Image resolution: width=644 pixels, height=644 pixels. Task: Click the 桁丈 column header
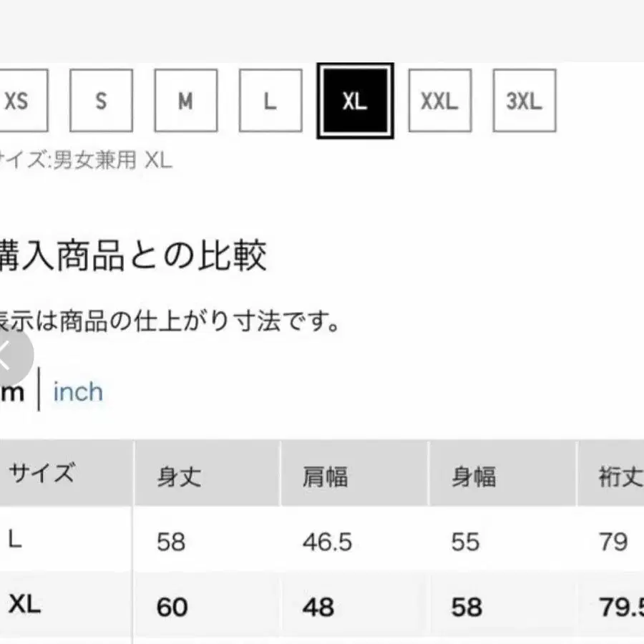(x=620, y=474)
